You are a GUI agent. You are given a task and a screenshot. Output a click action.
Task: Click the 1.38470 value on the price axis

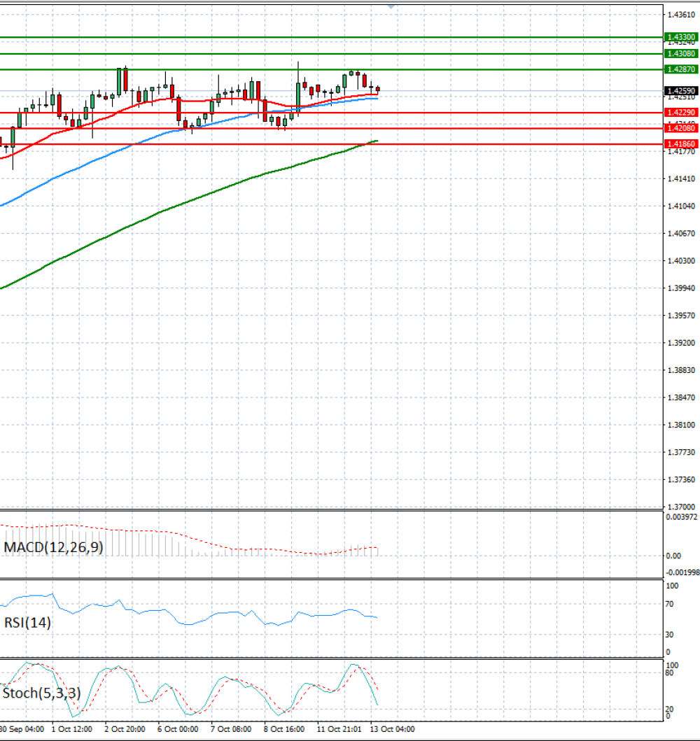[x=681, y=398]
